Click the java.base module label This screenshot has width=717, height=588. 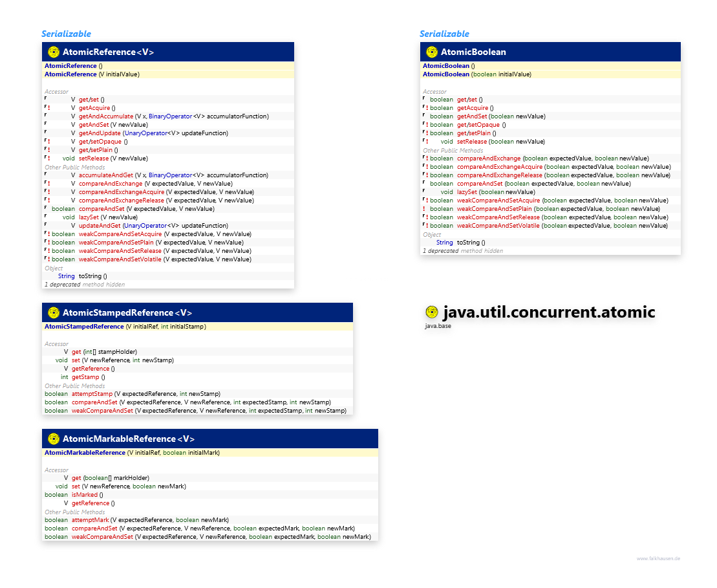(438, 326)
